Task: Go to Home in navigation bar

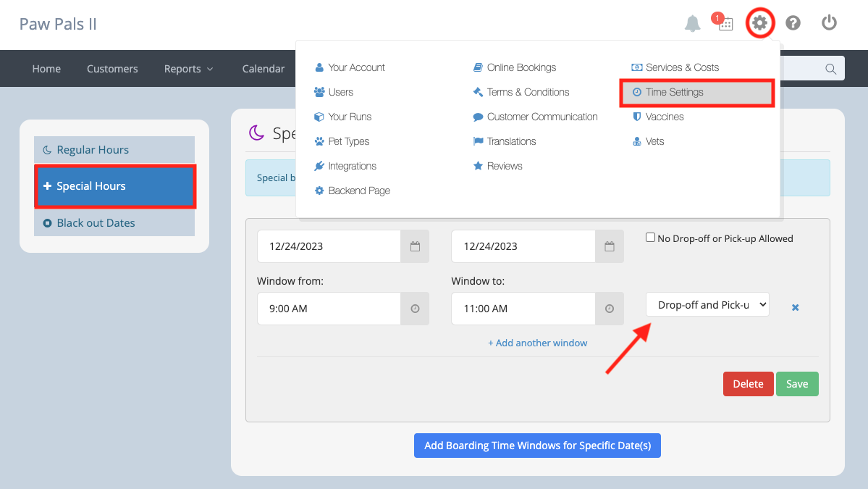Action: click(46, 69)
